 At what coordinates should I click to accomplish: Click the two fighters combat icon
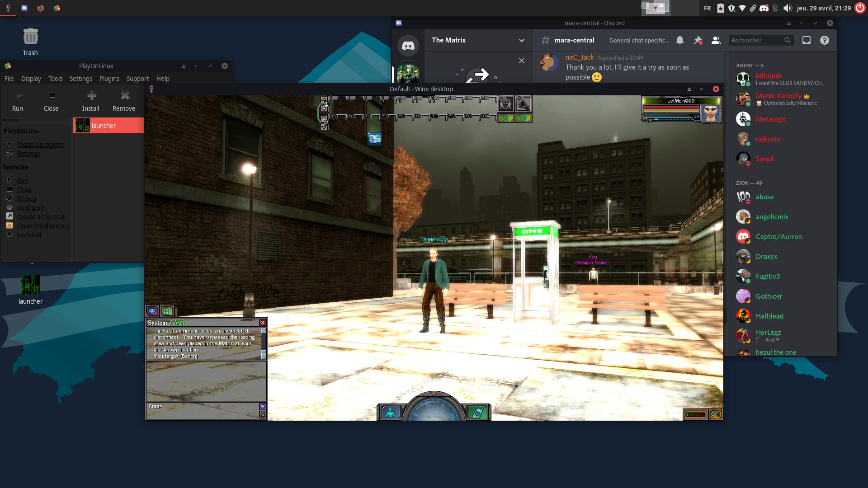click(505, 104)
